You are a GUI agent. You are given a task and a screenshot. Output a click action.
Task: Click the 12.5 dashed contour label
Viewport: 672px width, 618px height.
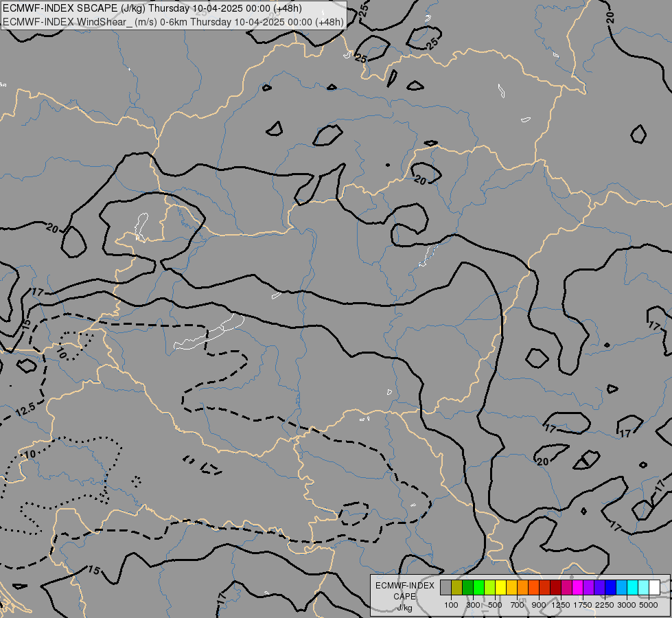tap(25, 410)
